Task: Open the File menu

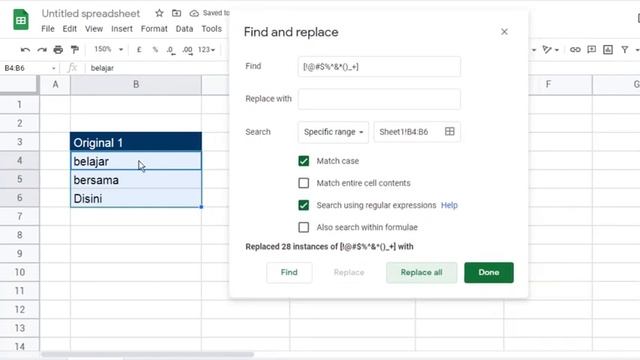Action: click(x=47, y=29)
